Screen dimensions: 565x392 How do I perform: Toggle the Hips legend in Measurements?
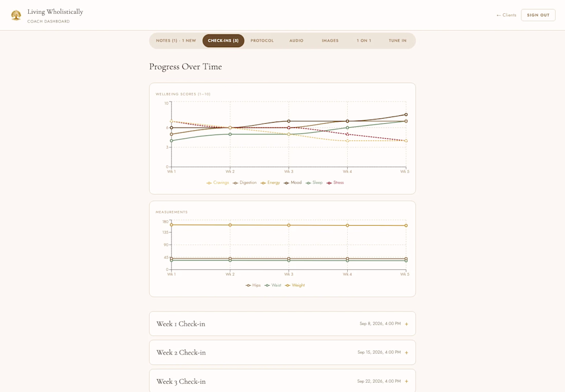coord(253,285)
